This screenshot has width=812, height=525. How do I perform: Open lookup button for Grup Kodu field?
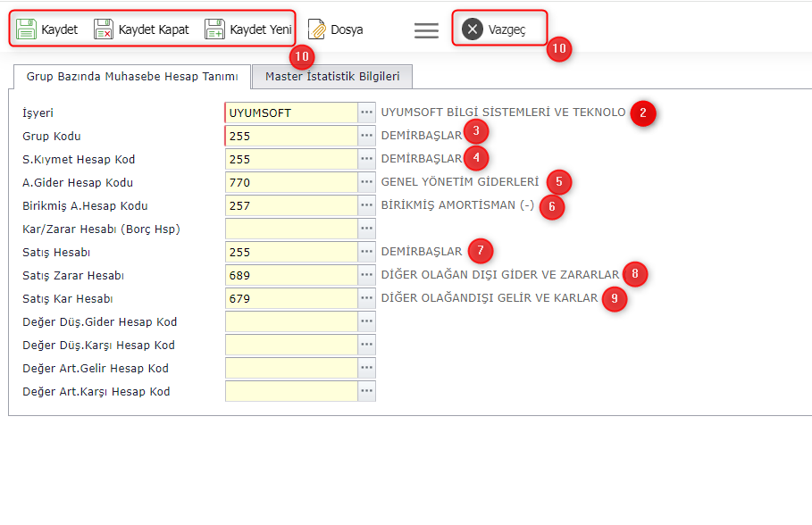point(366,136)
